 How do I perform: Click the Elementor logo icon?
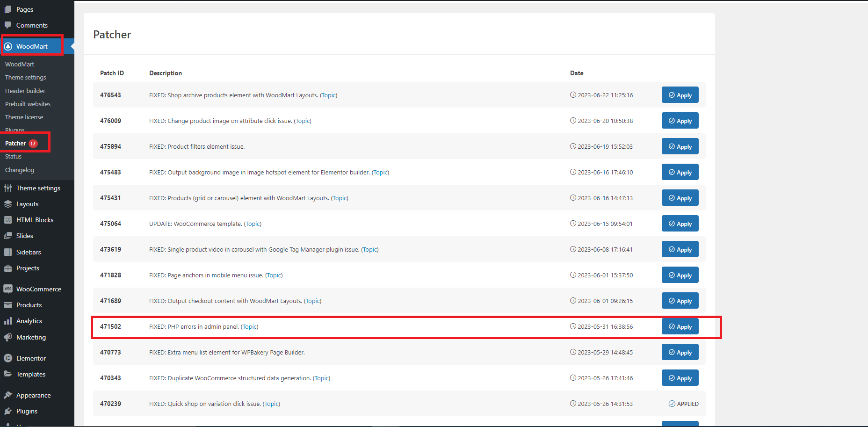(x=8, y=358)
